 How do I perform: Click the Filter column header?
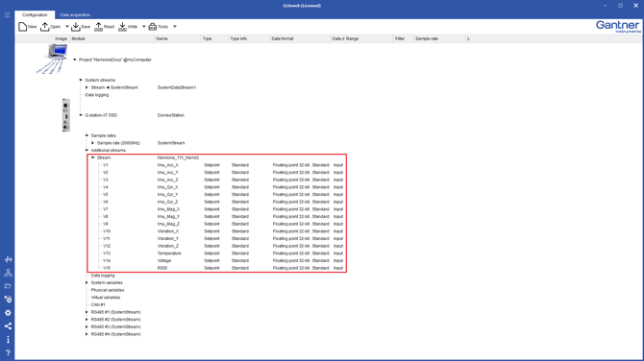pos(404,38)
